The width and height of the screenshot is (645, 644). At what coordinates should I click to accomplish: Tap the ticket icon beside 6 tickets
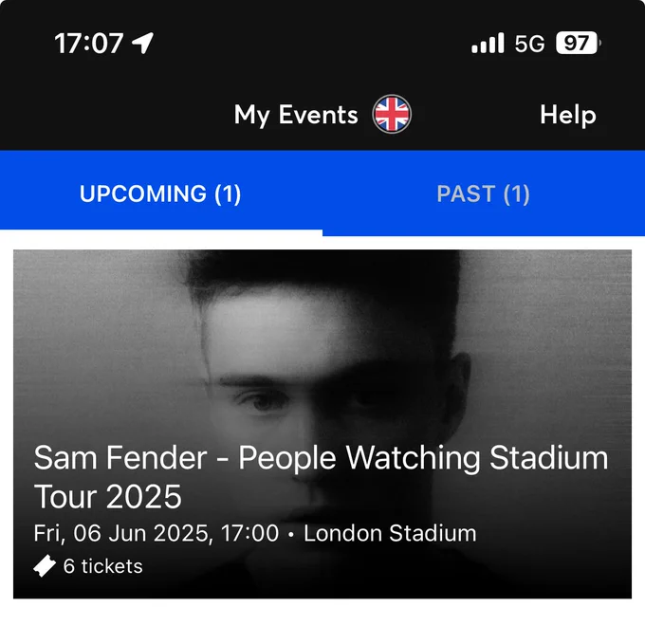[45, 566]
